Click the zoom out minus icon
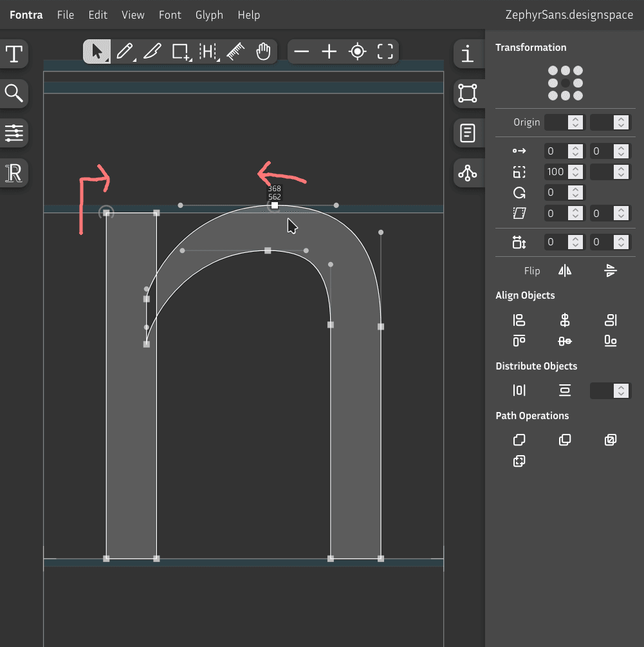Viewport: 644px width, 647px height. [x=301, y=52]
